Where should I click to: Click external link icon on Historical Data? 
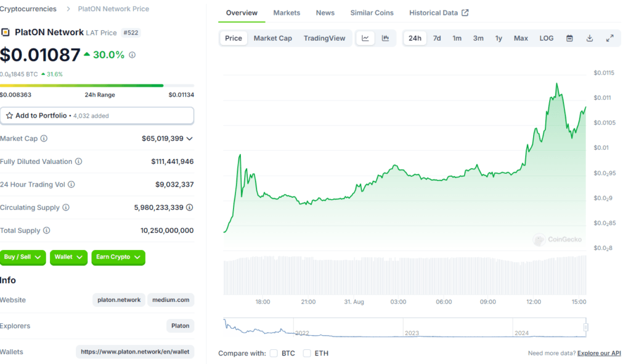[x=465, y=13]
